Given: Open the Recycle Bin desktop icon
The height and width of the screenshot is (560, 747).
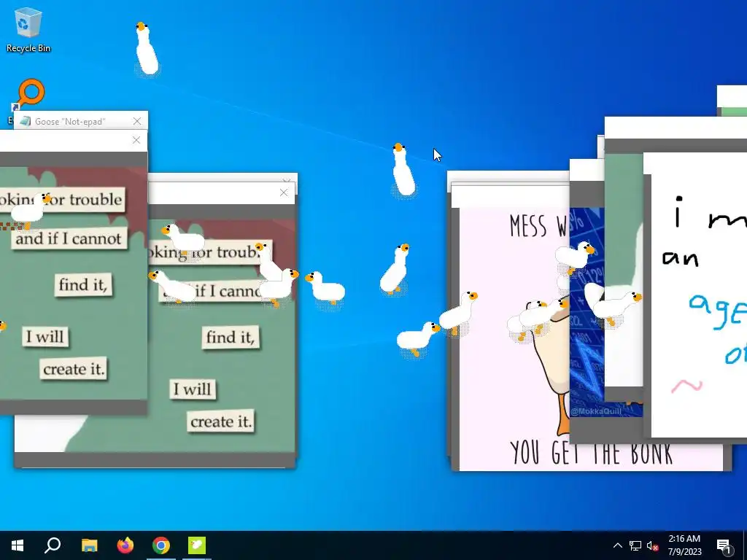Looking at the screenshot, I should (x=28, y=29).
